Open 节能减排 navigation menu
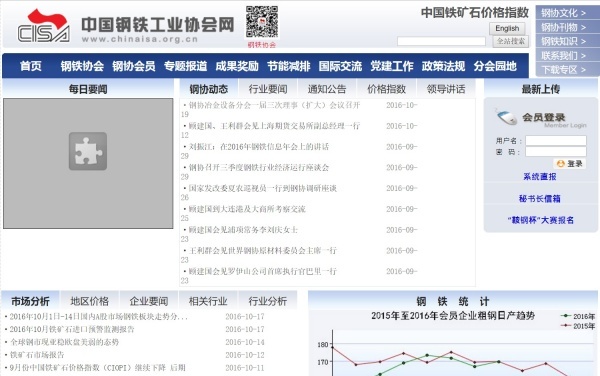600x376 pixels. point(289,66)
